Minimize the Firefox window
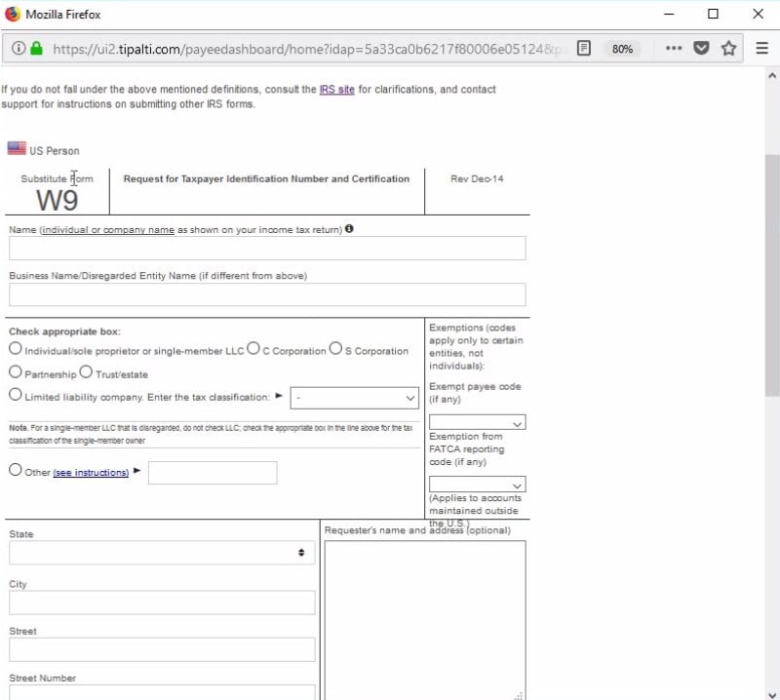 (669, 14)
